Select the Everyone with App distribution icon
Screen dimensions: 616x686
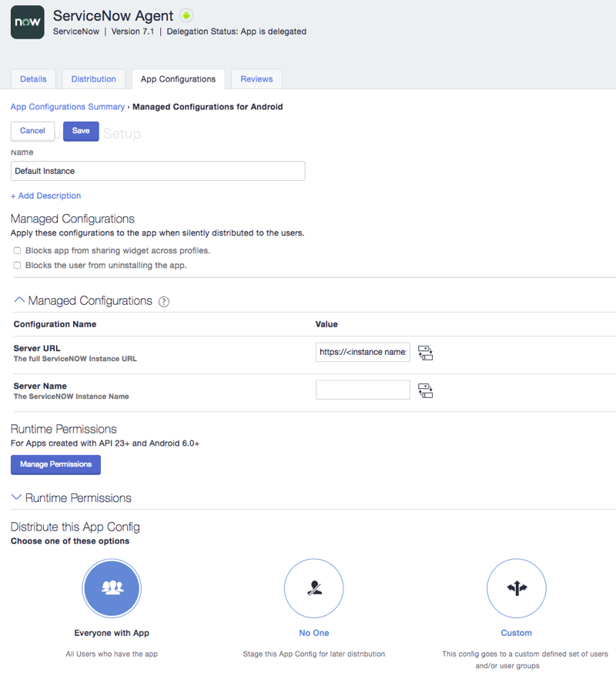[x=112, y=588]
